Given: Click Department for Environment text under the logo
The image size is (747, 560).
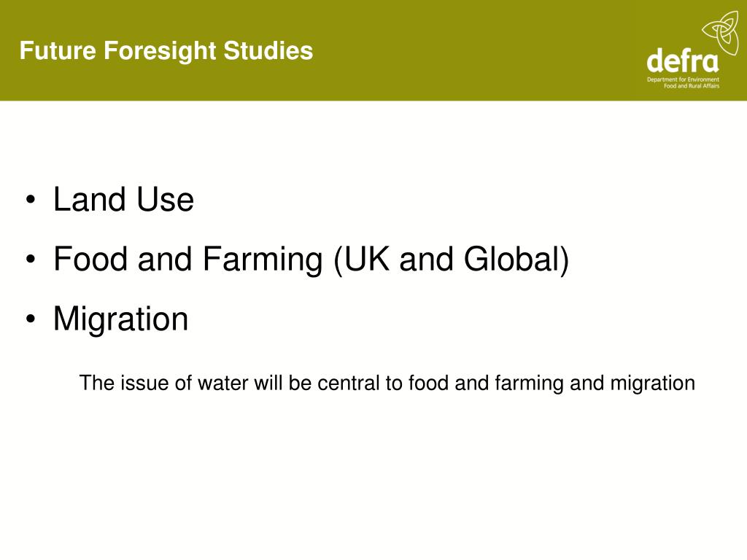Looking at the screenshot, I should 683,79.
